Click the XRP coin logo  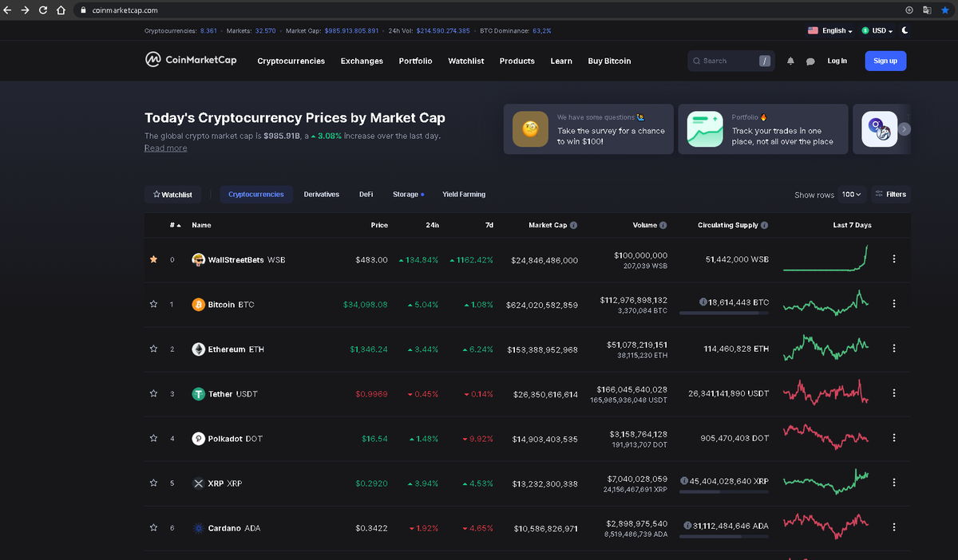199,483
